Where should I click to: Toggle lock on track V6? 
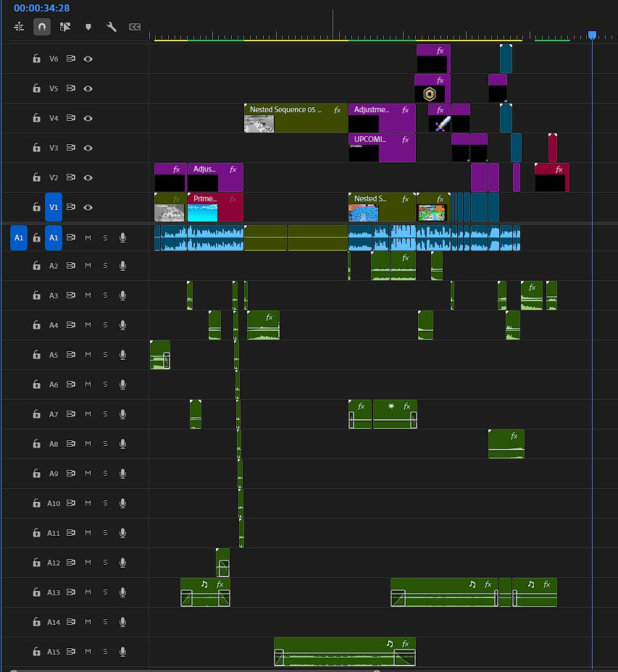(x=37, y=59)
